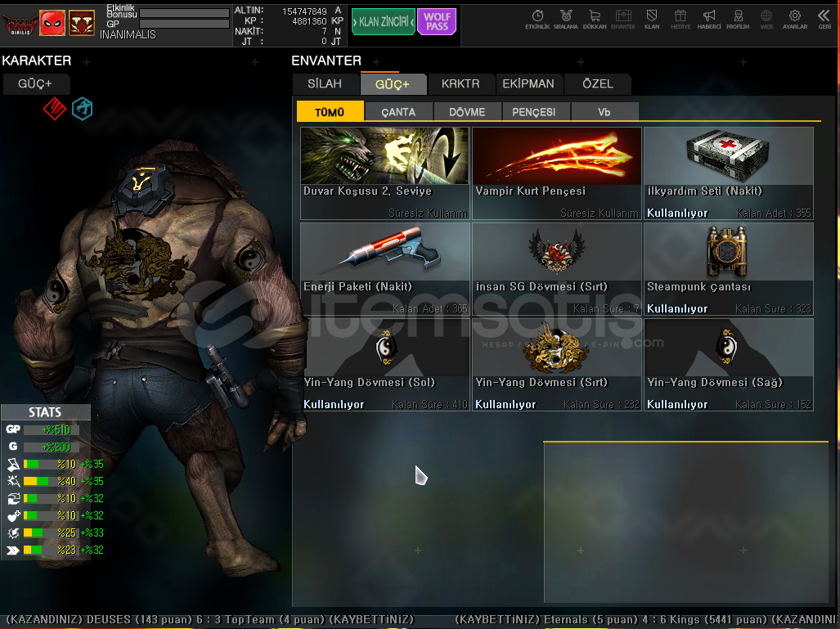Open the Hediye gift icon
This screenshot has height=629, width=840.
point(681,20)
